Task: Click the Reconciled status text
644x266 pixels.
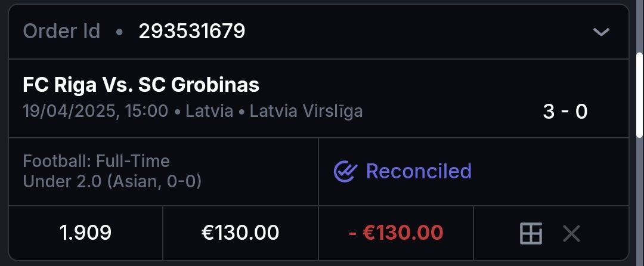Action: click(419, 172)
